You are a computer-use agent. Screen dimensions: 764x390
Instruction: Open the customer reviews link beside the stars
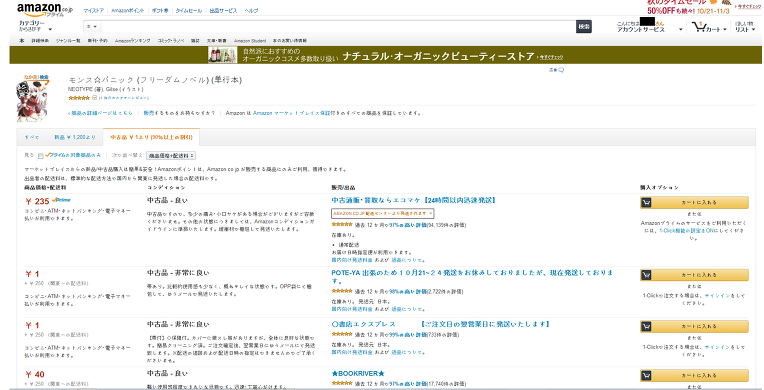coord(124,98)
